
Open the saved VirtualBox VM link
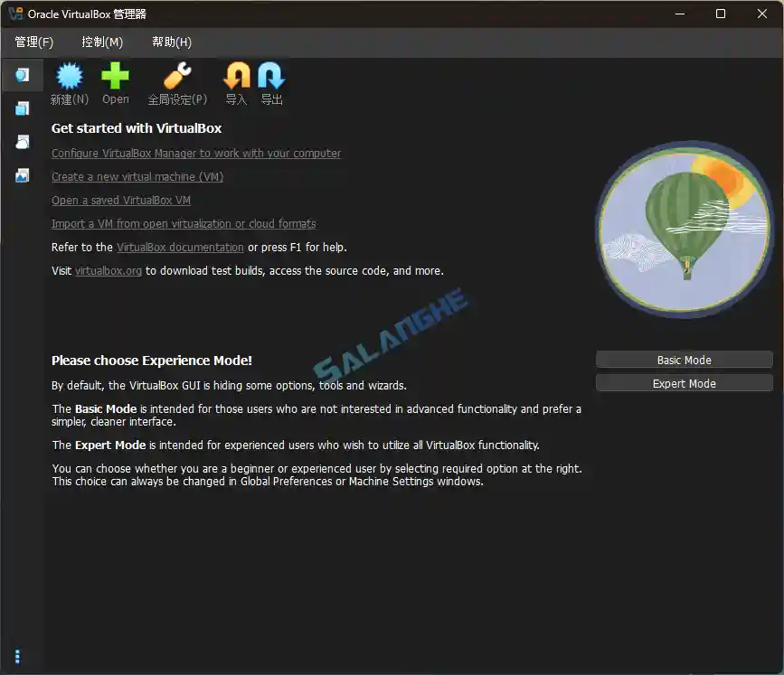pos(120,200)
